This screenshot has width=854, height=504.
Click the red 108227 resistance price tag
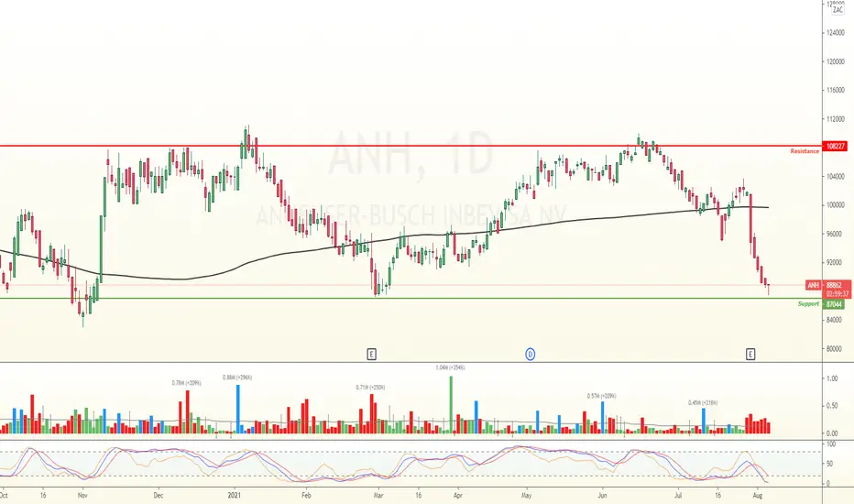pos(836,147)
